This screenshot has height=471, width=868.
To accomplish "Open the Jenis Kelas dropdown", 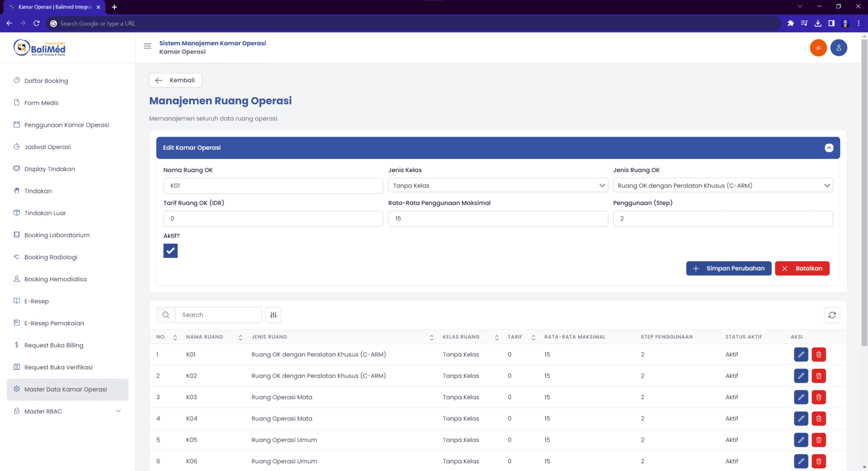I will [498, 185].
